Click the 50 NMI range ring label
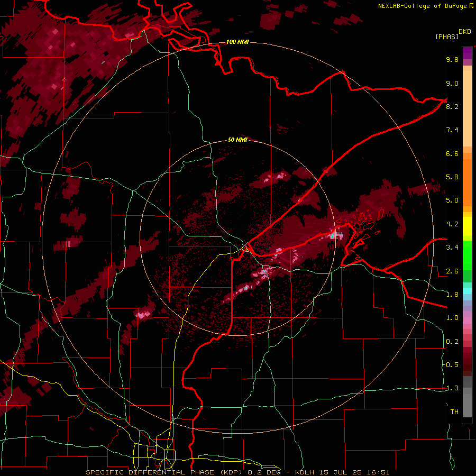Viewport: 476px width, 476px height. (x=237, y=140)
